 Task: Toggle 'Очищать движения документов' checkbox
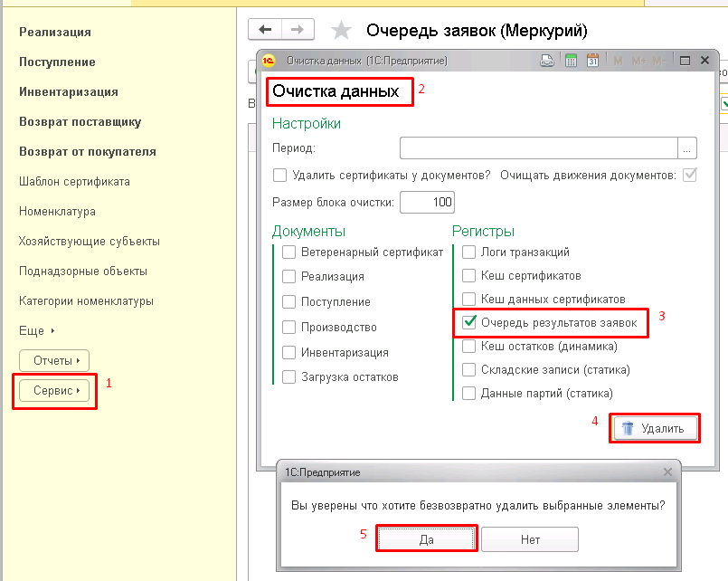tap(690, 175)
